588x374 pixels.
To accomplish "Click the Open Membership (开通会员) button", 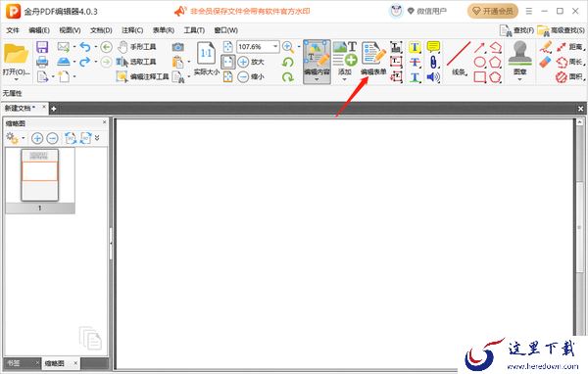I will (x=493, y=11).
